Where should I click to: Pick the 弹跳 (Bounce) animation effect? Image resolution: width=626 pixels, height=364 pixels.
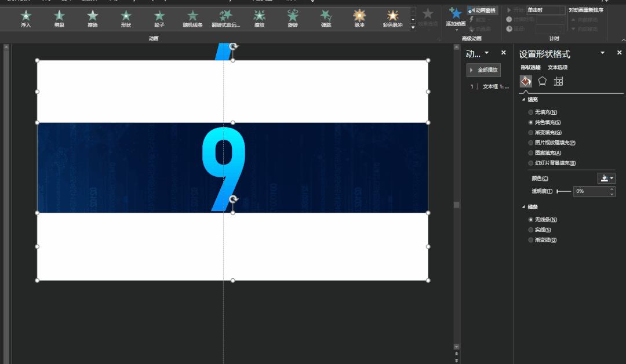point(326,18)
